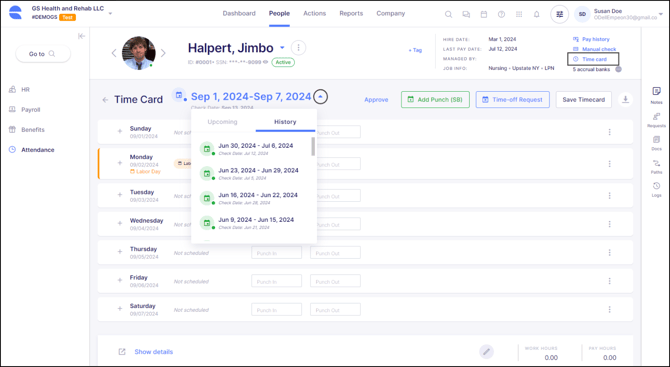Screen dimensions: 670x367
Task: Open the Reports menu
Action: tap(351, 13)
